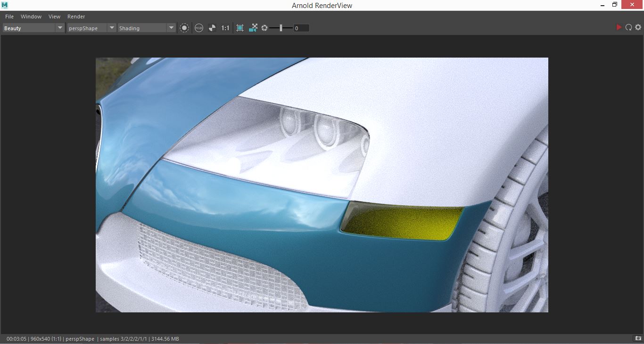
Task: Set zoom to 1:1 actual size
Action: (225, 28)
